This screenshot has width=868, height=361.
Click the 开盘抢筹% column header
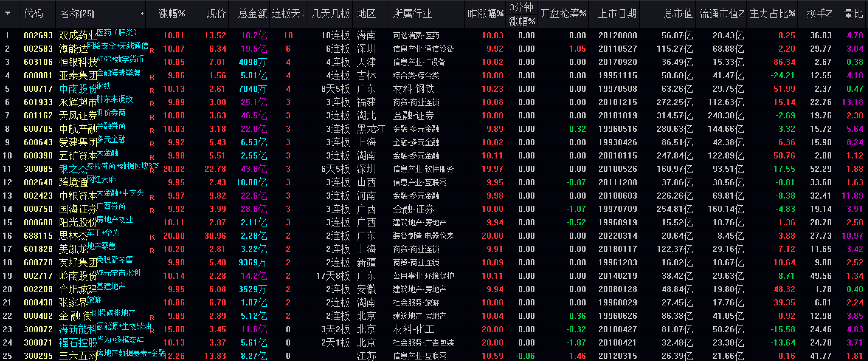563,14
